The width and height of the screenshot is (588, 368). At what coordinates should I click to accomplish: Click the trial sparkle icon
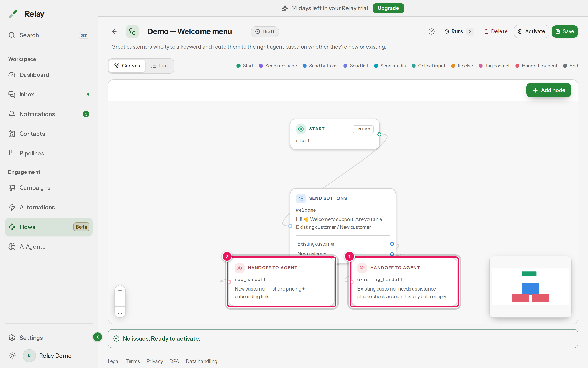[285, 8]
